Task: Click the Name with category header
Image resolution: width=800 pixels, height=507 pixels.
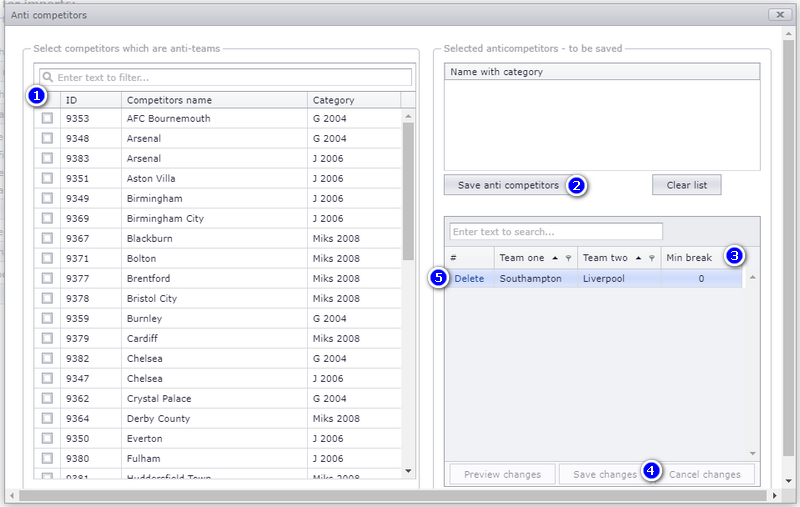Action: (x=602, y=72)
